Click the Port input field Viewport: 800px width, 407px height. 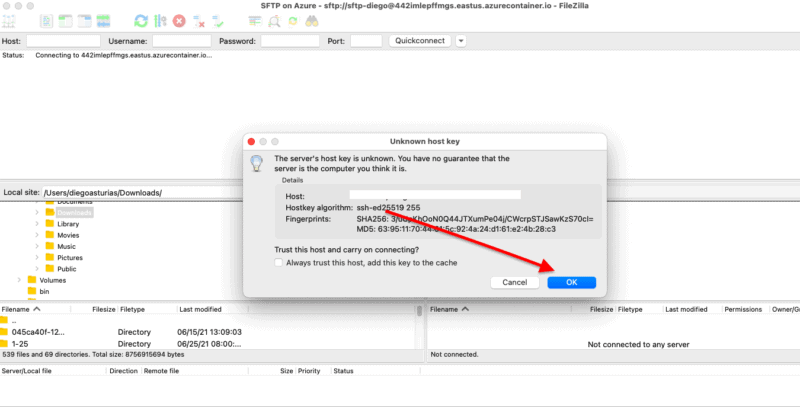point(366,41)
